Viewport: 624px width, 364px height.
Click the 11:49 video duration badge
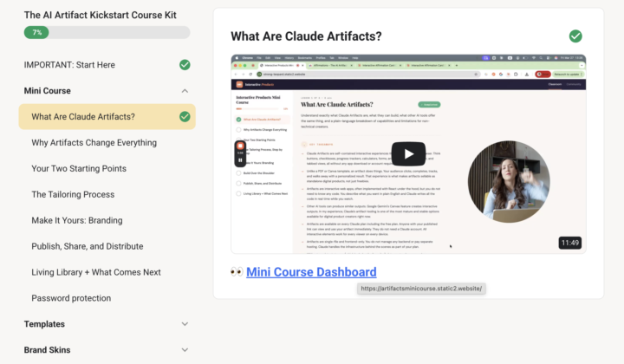tap(570, 243)
